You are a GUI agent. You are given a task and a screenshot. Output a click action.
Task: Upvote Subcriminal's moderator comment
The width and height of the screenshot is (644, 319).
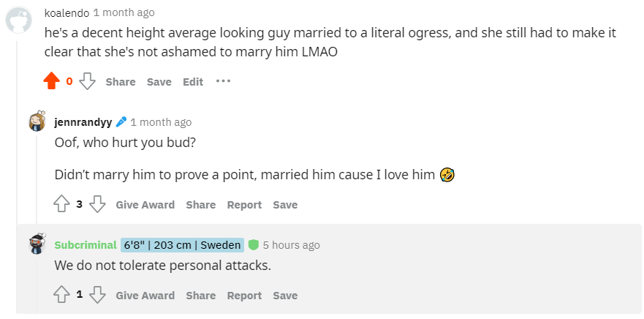(61, 295)
